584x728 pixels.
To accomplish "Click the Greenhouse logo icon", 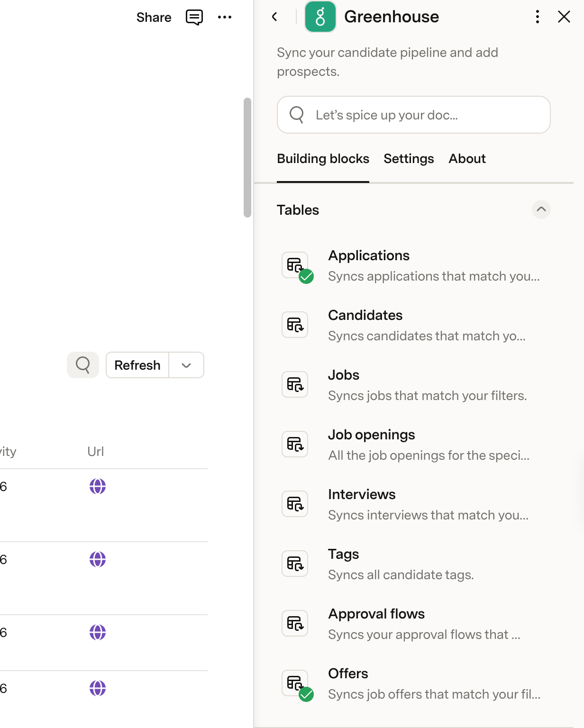I will coord(320,17).
